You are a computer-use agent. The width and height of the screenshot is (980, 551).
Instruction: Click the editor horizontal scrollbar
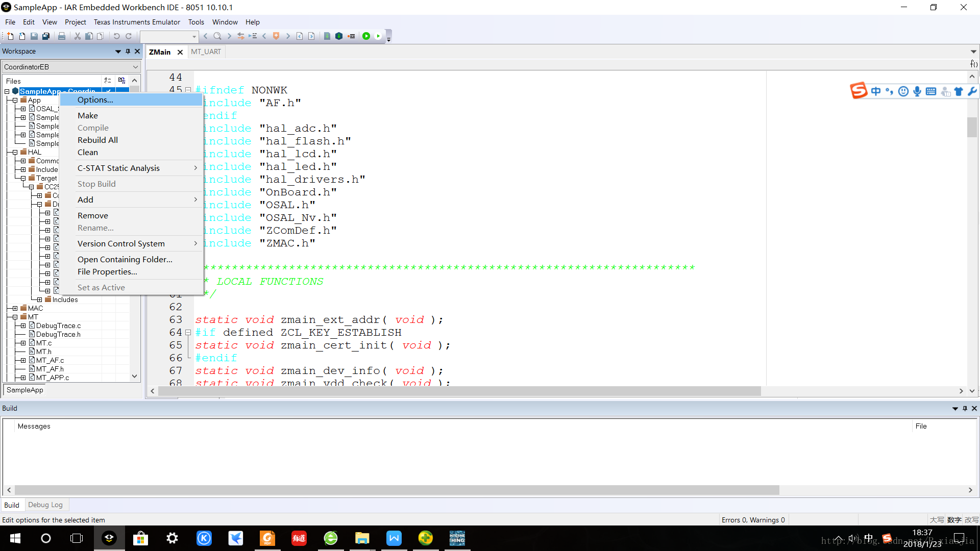pyautogui.click(x=459, y=391)
